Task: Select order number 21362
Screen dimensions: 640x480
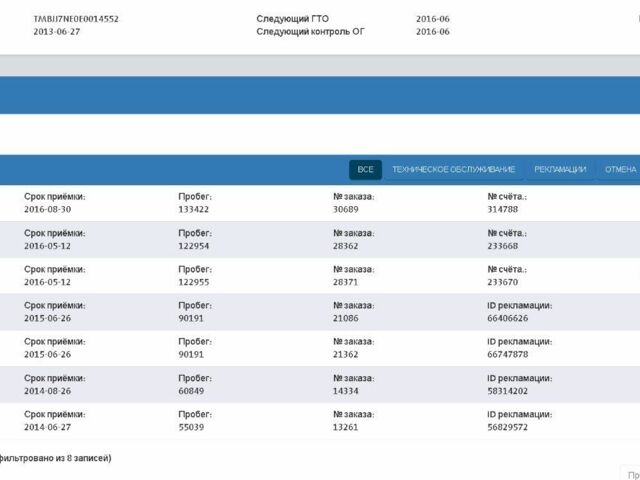Action: tap(346, 354)
